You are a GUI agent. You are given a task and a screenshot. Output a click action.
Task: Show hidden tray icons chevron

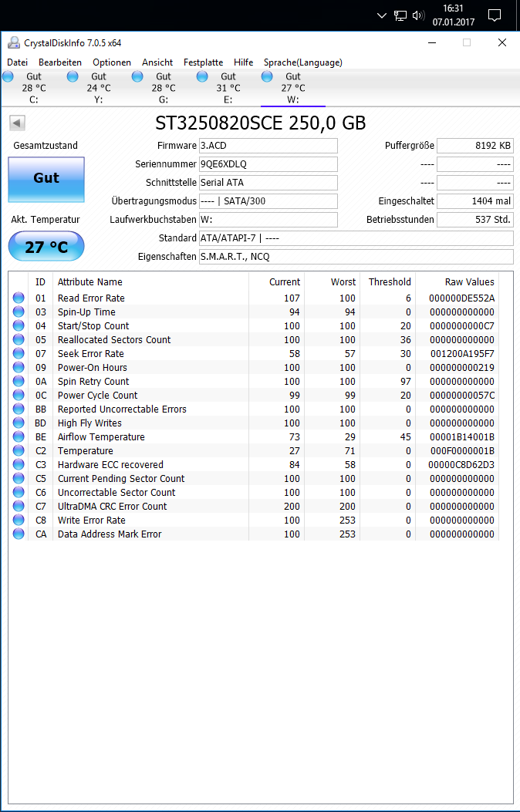tap(382, 15)
